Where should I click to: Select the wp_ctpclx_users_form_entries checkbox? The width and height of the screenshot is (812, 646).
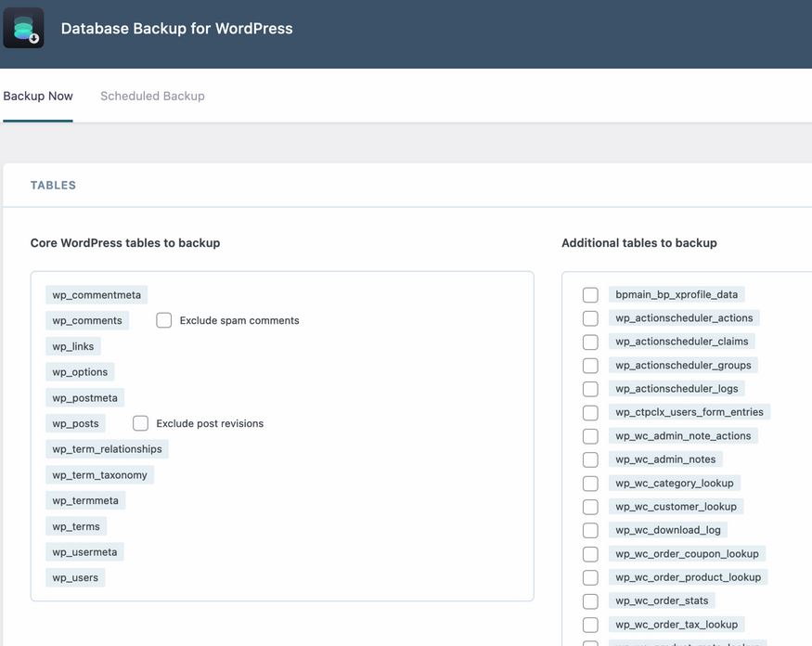[x=590, y=412]
